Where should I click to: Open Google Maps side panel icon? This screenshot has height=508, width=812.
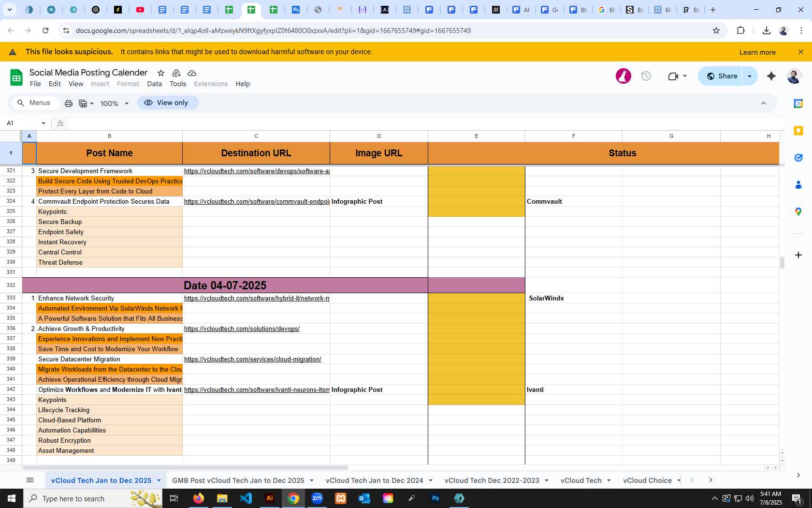pos(798,212)
